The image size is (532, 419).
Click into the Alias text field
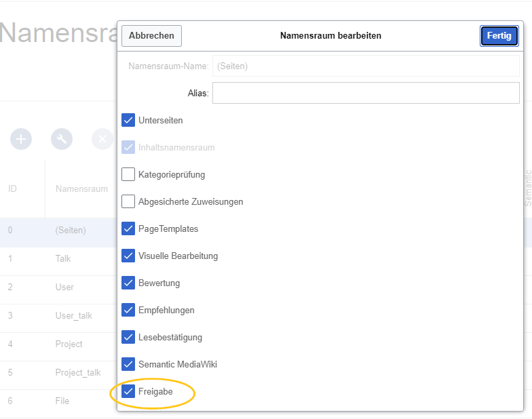(366, 93)
